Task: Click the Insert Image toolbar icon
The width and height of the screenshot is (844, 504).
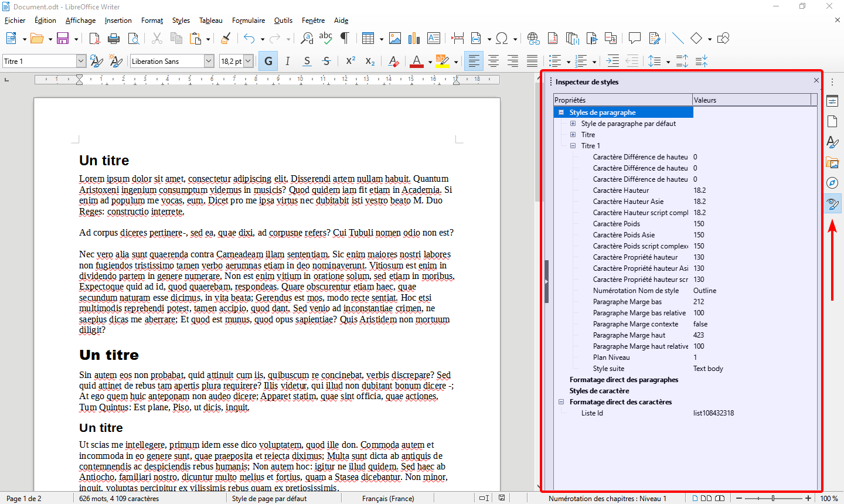Action: click(x=395, y=39)
